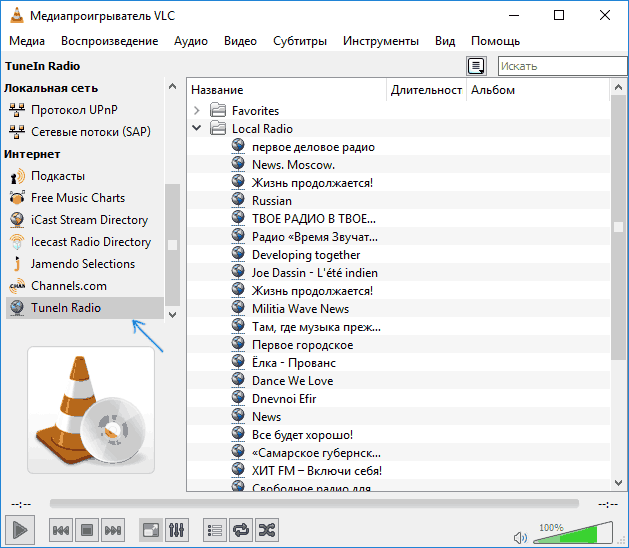Adjust the volume slider at 100%
Image resolution: width=629 pixels, height=548 pixels.
[x=573, y=533]
